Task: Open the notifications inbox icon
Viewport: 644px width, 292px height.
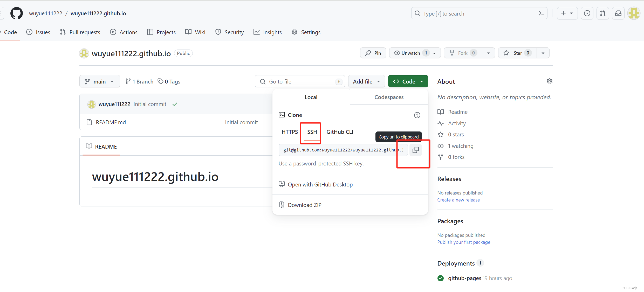Action: [x=618, y=13]
